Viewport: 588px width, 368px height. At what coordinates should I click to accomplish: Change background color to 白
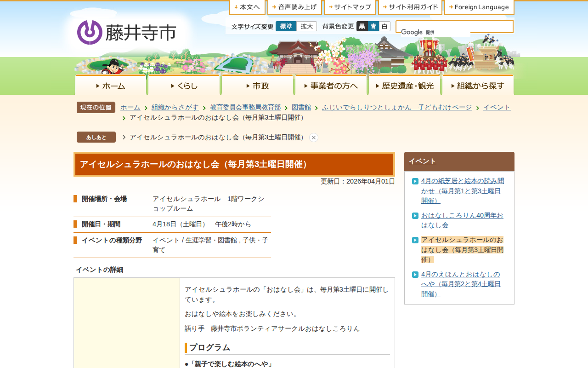coord(384,26)
